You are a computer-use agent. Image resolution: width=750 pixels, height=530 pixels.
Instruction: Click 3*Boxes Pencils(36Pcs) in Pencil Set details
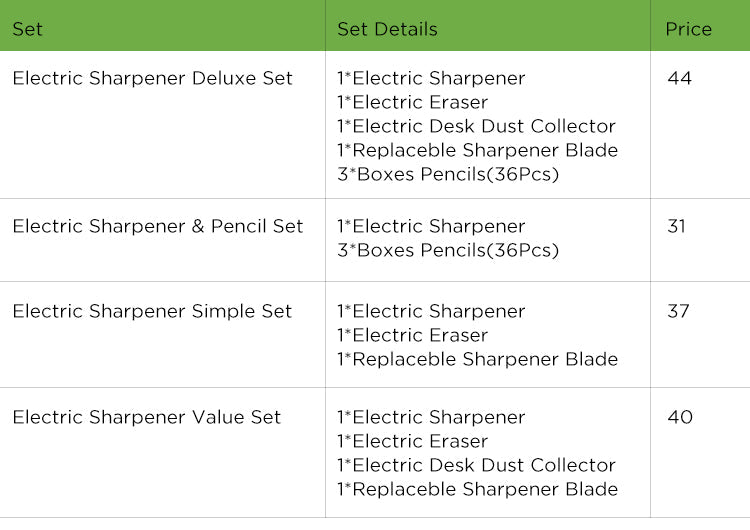pyautogui.click(x=448, y=250)
